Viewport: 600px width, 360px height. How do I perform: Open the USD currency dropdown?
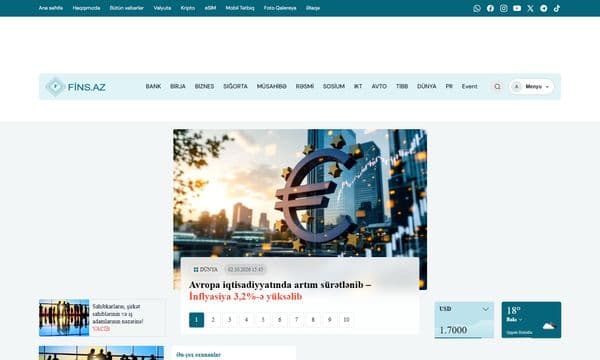point(464,309)
